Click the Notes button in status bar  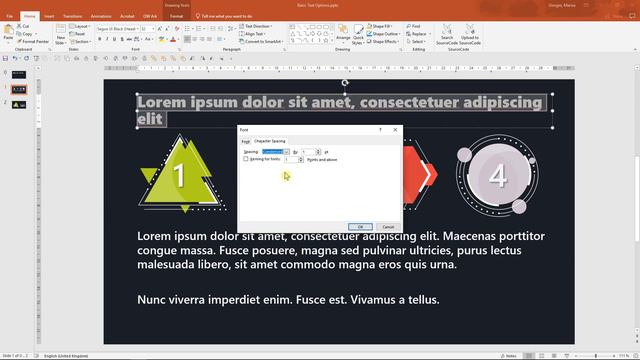tap(509, 356)
